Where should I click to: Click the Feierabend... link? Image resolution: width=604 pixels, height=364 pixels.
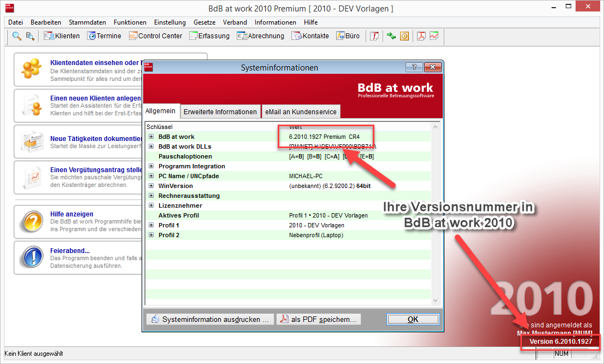pos(70,251)
